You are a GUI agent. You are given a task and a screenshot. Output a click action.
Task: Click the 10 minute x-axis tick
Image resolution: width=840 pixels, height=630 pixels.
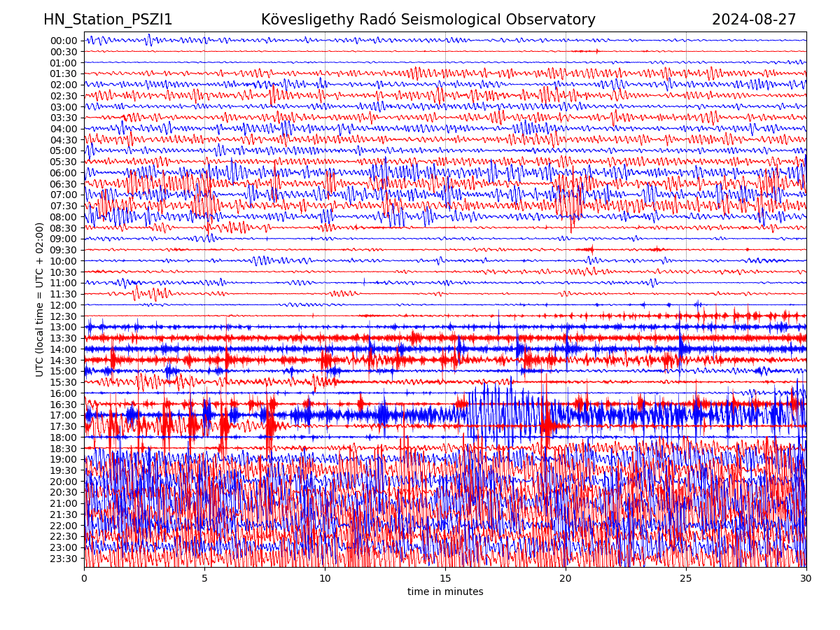(325, 579)
